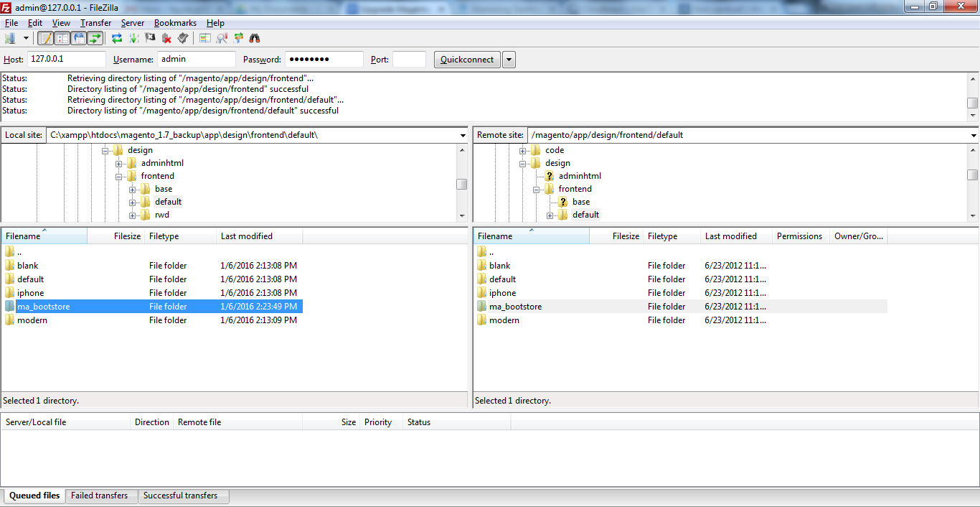Cancel current operation with the flag icon

point(150,38)
